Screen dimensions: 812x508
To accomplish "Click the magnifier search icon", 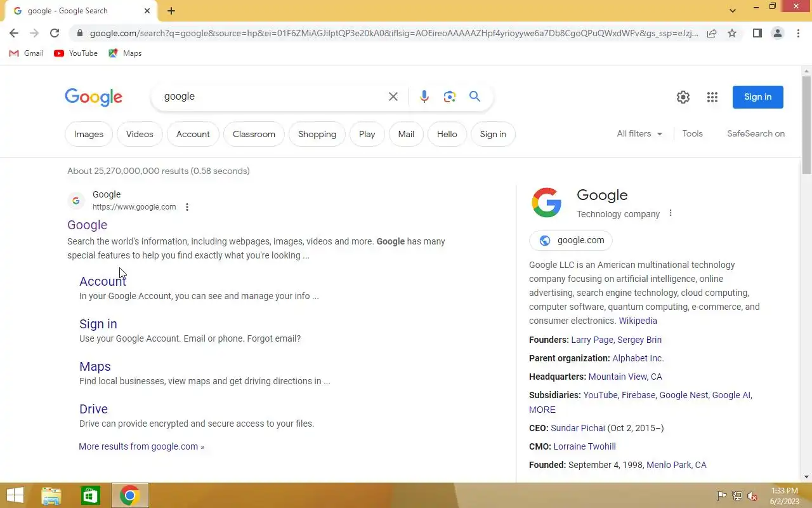I will tap(475, 97).
